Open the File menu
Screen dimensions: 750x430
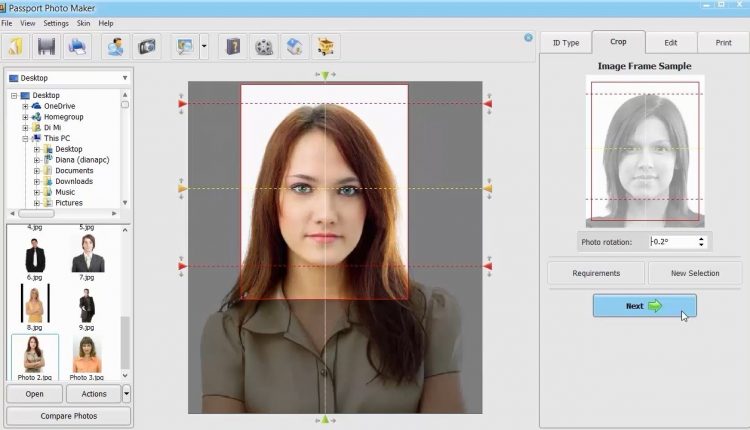[x=7, y=23]
